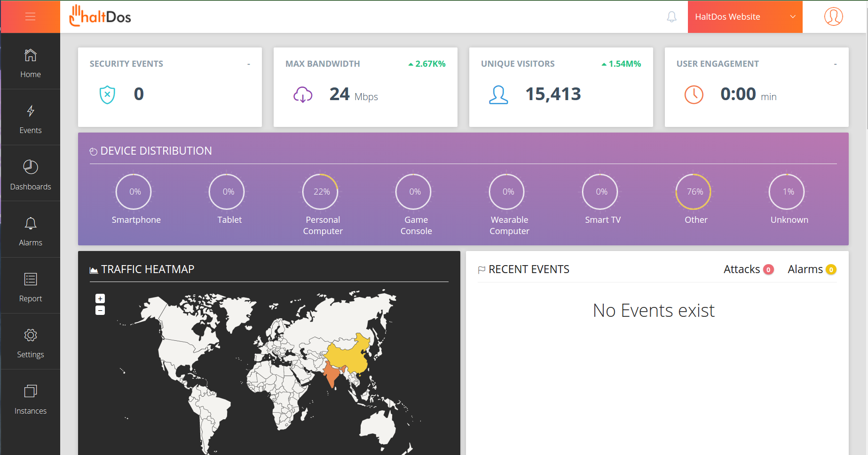Viewport: 868px width, 455px height.
Task: Switch to the Attacks tab
Action: 749,269
